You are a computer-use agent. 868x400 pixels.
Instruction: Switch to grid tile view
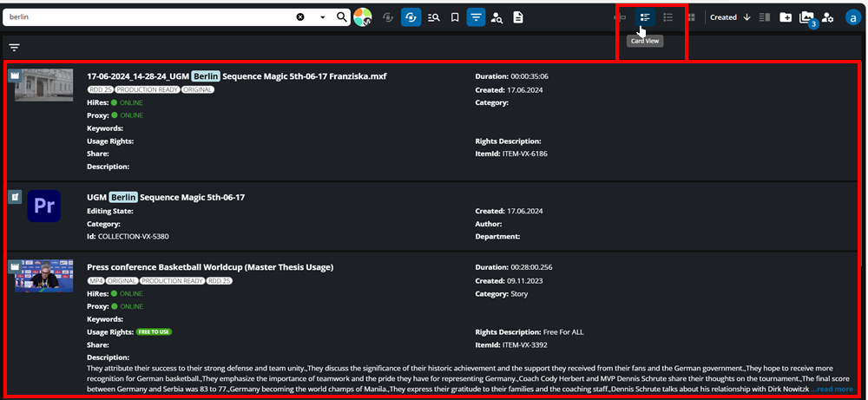pos(691,17)
